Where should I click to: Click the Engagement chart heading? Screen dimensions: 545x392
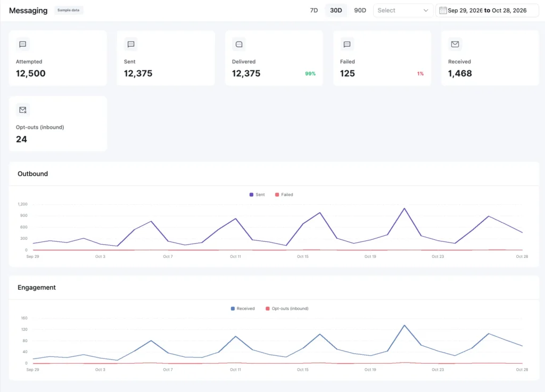point(37,288)
